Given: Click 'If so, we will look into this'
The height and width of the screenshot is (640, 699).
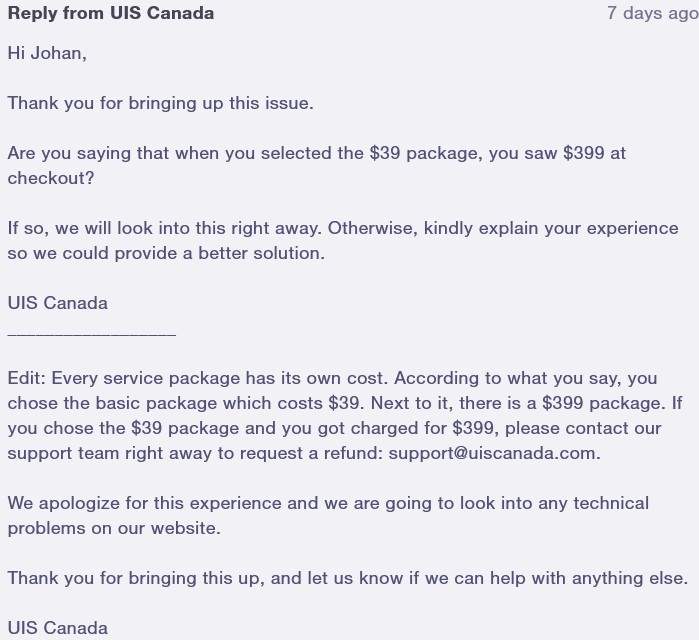Looking at the screenshot, I should point(117,228).
